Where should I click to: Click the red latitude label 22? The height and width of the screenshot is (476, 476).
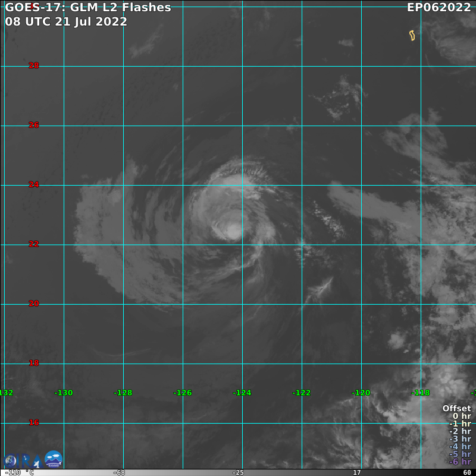coord(34,244)
